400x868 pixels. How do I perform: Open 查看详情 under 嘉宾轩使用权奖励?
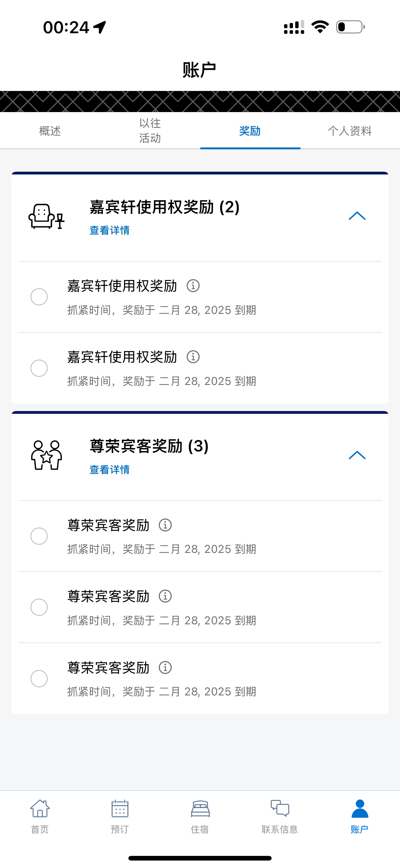[109, 230]
